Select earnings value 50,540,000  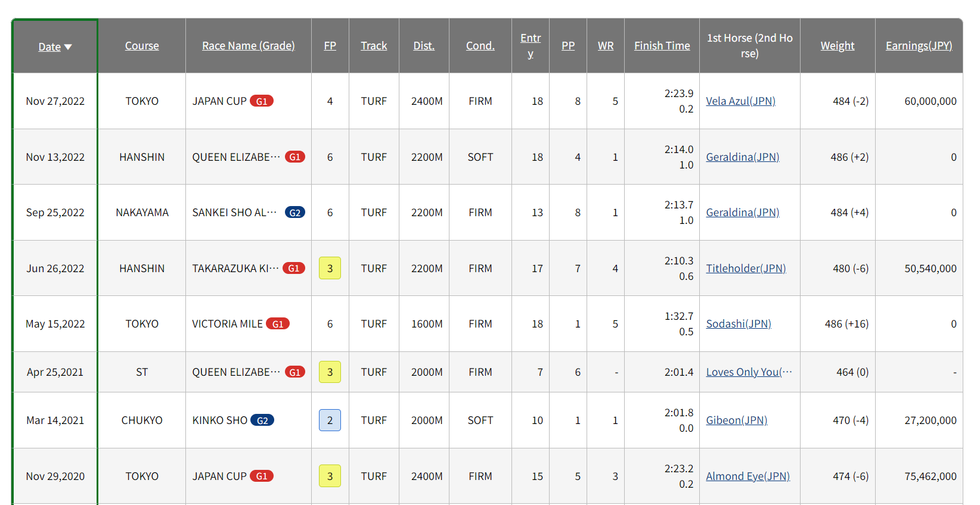931,269
